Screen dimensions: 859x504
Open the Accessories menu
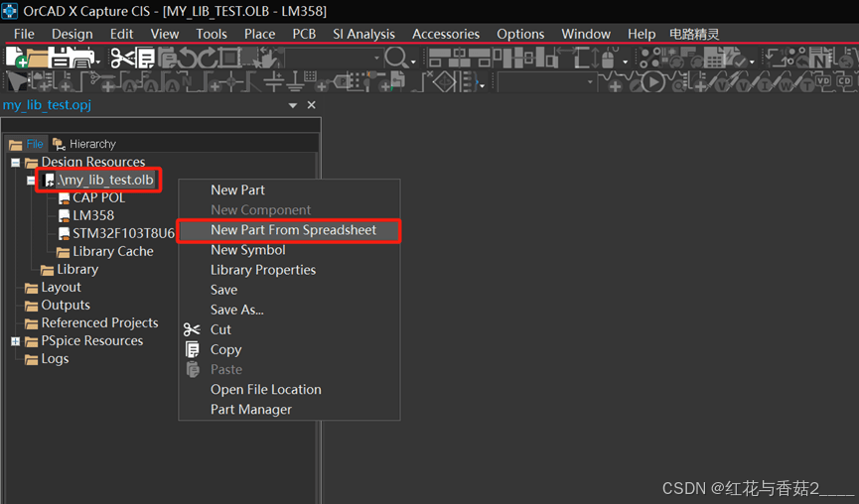point(446,34)
